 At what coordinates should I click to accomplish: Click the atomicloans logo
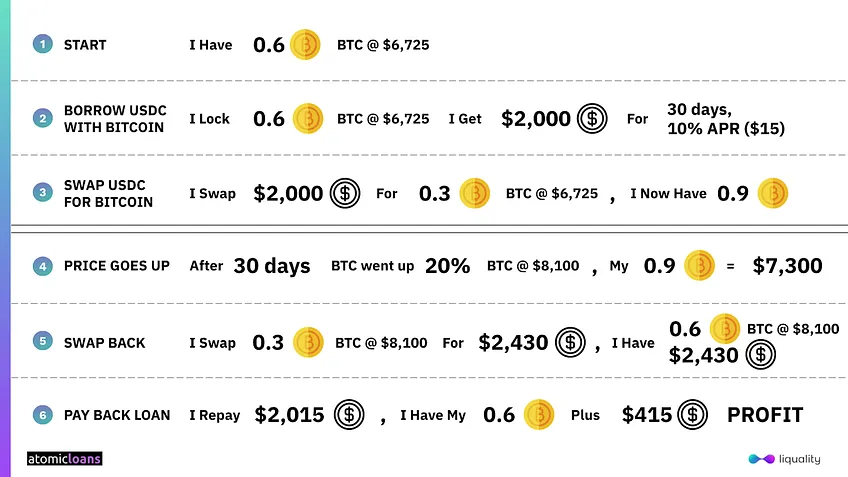pos(64,459)
